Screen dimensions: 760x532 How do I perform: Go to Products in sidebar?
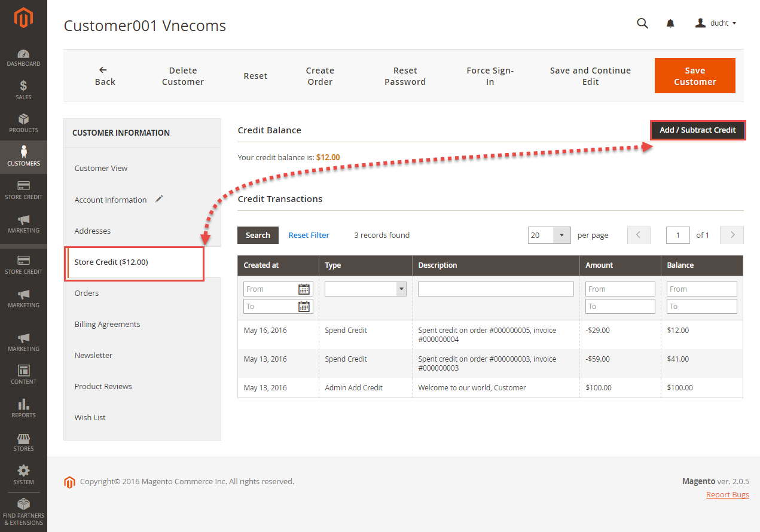click(x=23, y=123)
